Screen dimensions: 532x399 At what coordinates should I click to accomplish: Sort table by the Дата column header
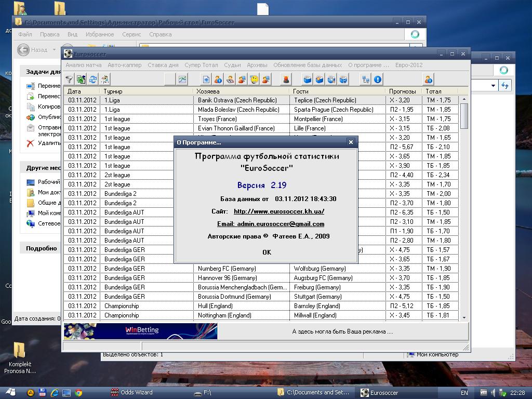[82, 91]
